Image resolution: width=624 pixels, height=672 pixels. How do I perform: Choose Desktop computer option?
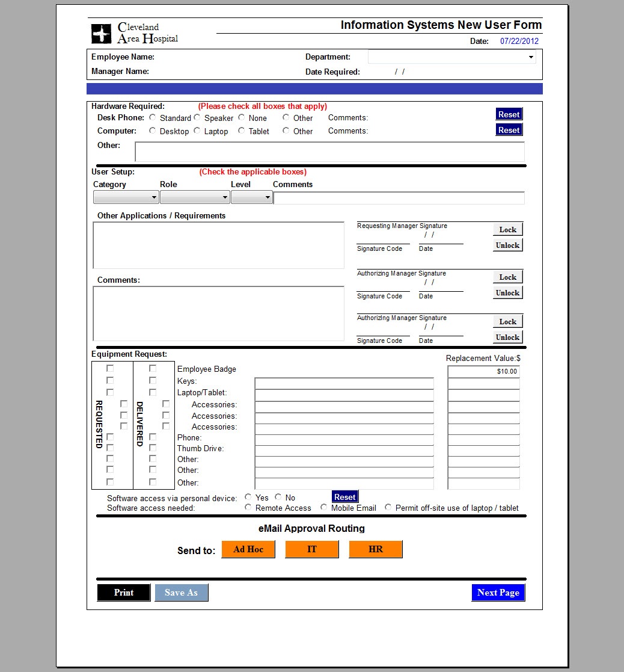pyautogui.click(x=153, y=131)
